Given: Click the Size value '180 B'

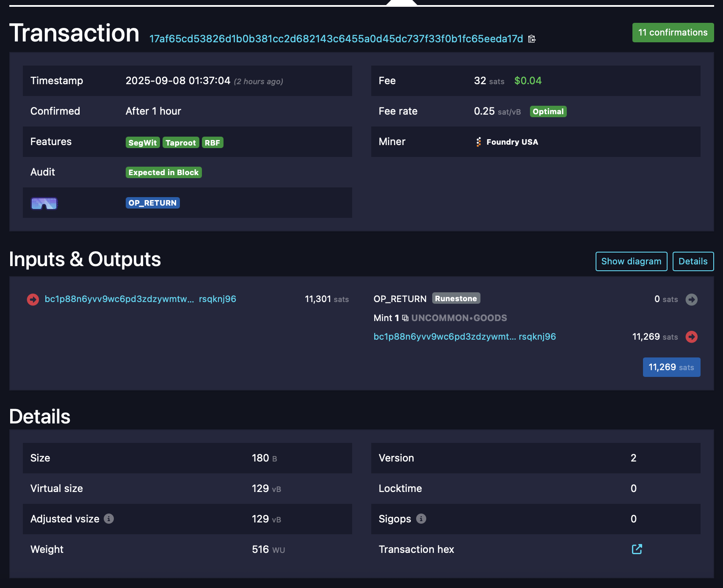Looking at the screenshot, I should [265, 458].
